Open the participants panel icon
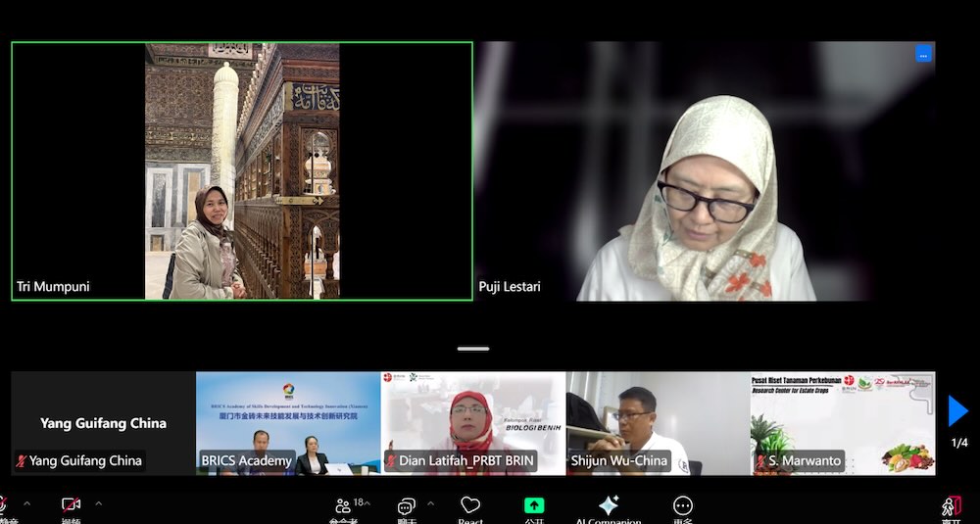Viewport: 980px width, 524px height. 343,505
